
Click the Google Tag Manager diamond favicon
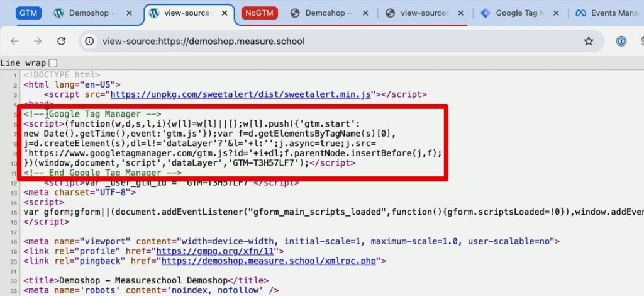(486, 13)
